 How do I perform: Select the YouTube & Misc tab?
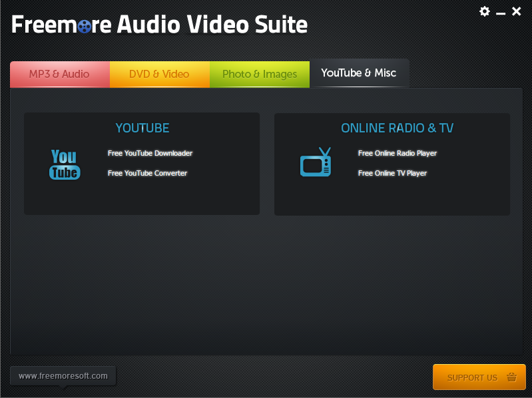click(360, 73)
